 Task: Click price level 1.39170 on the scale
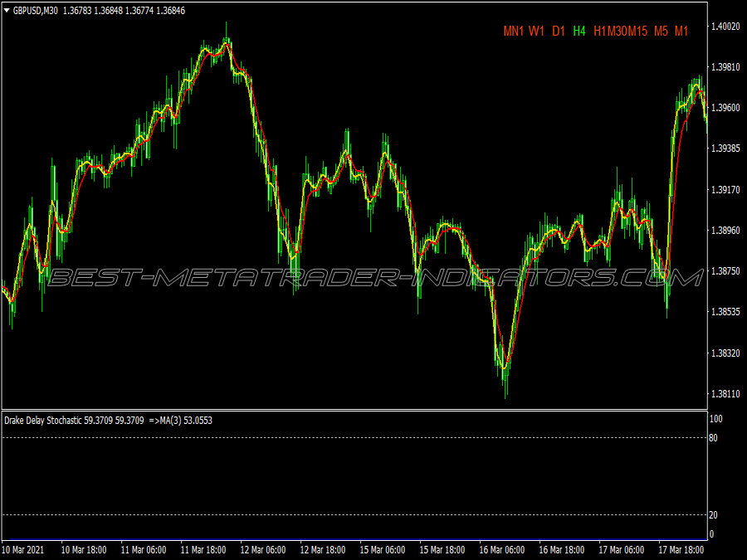point(725,190)
